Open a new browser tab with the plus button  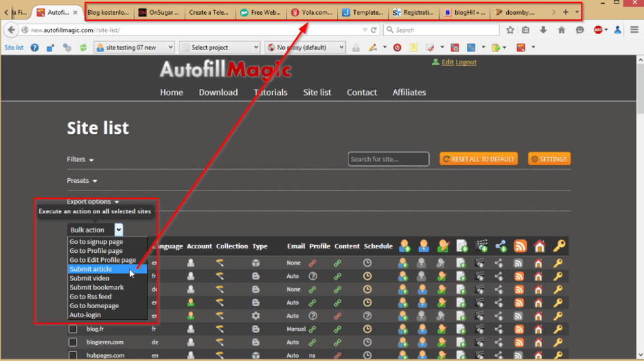(565, 12)
